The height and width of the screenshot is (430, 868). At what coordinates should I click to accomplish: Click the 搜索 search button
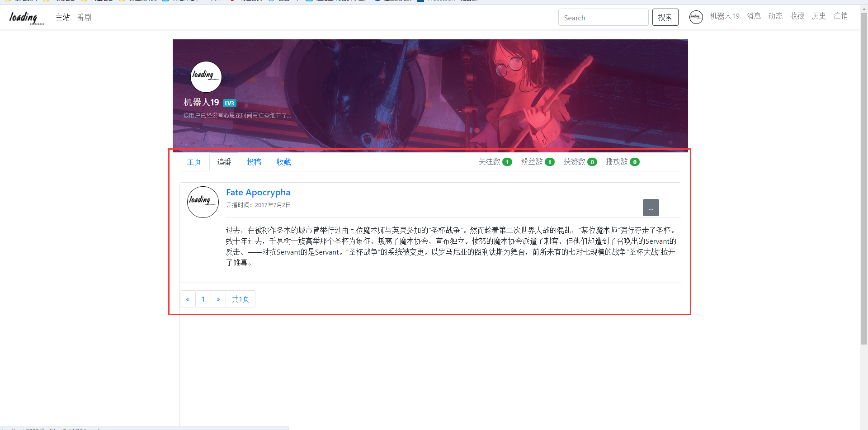[665, 17]
